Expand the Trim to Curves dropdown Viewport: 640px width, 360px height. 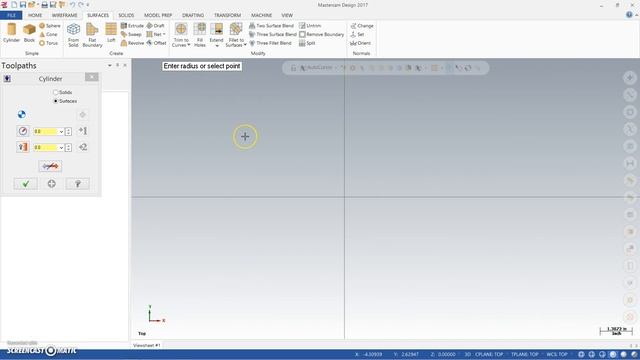click(x=189, y=45)
